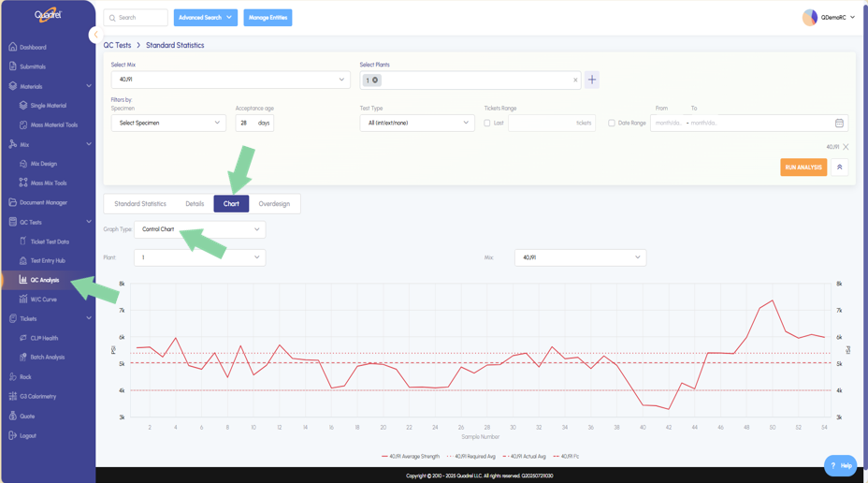Open the Plant dropdown below chart tabs
The image size is (868, 483).
(x=200, y=257)
